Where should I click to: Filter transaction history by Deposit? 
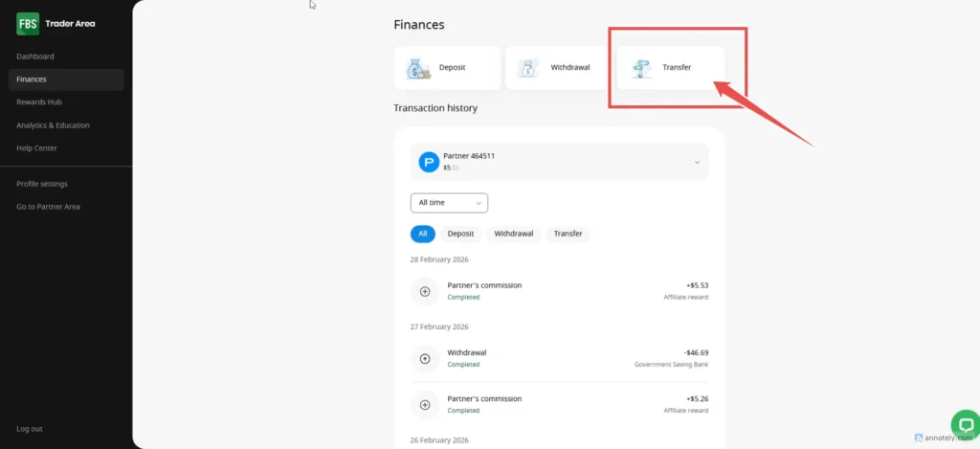(460, 234)
